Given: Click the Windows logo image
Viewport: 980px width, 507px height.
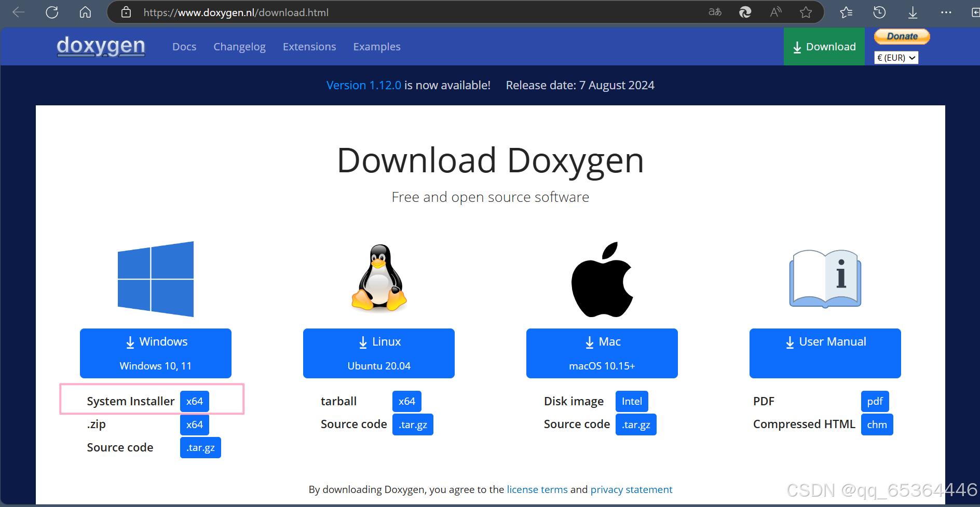Looking at the screenshot, I should point(156,279).
